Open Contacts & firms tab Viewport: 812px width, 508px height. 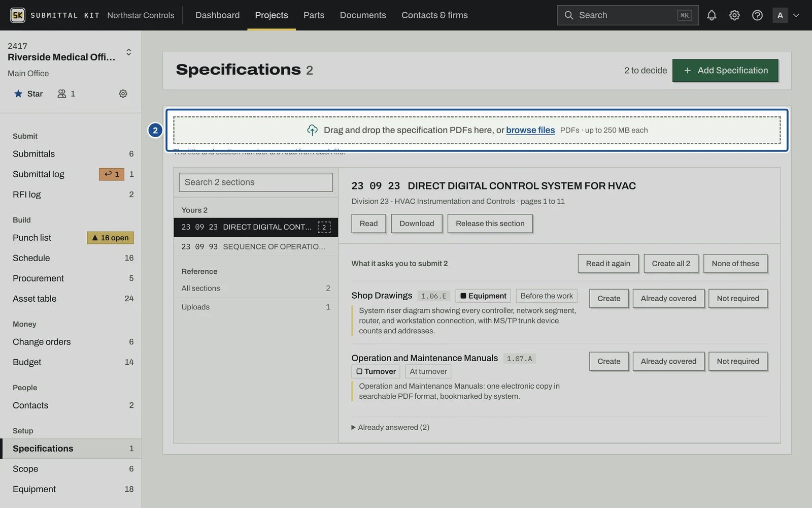point(434,15)
